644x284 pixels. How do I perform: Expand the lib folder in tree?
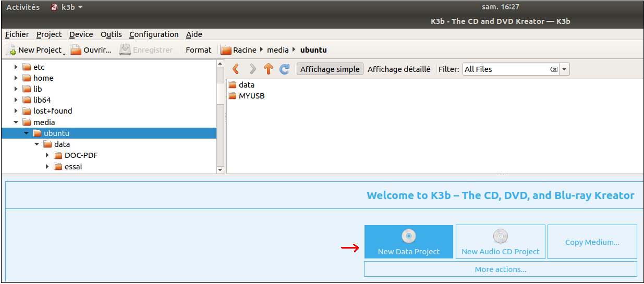click(16, 89)
